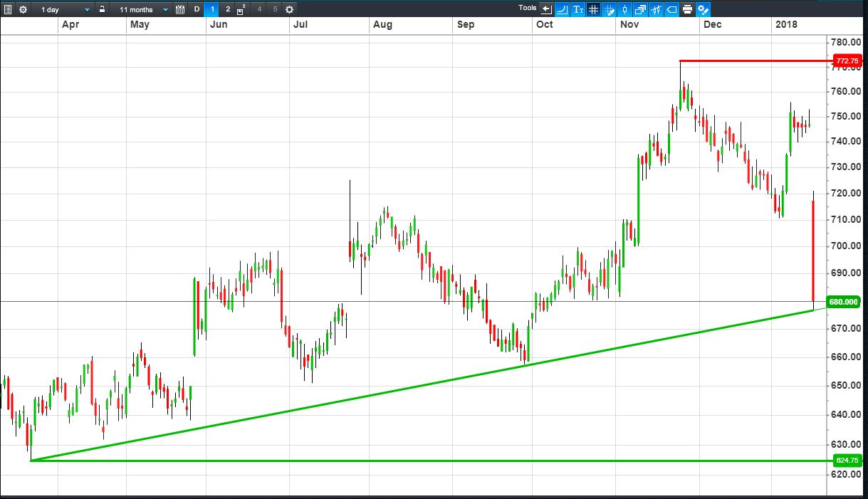Open the candlestick comparison study icon
This screenshot has width=868, height=499.
pyautogui.click(x=656, y=9)
